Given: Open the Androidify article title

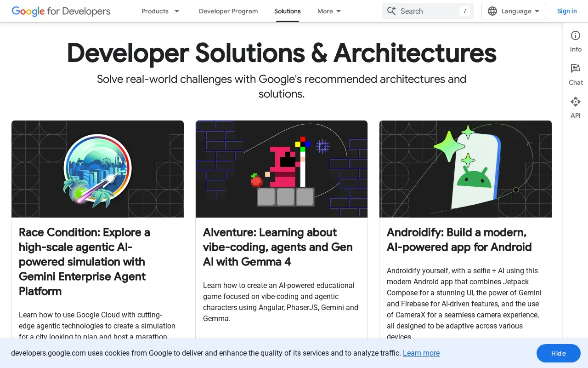Looking at the screenshot, I should 459,240.
